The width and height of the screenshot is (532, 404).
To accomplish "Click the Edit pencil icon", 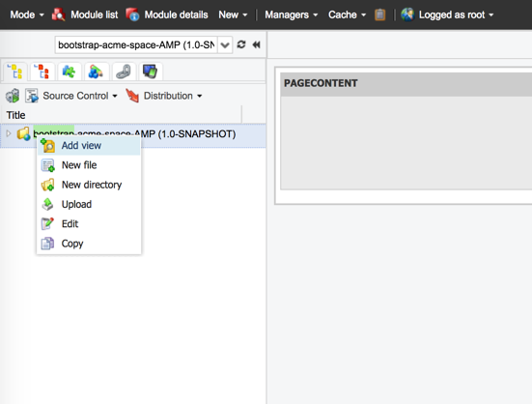I will [x=48, y=224].
